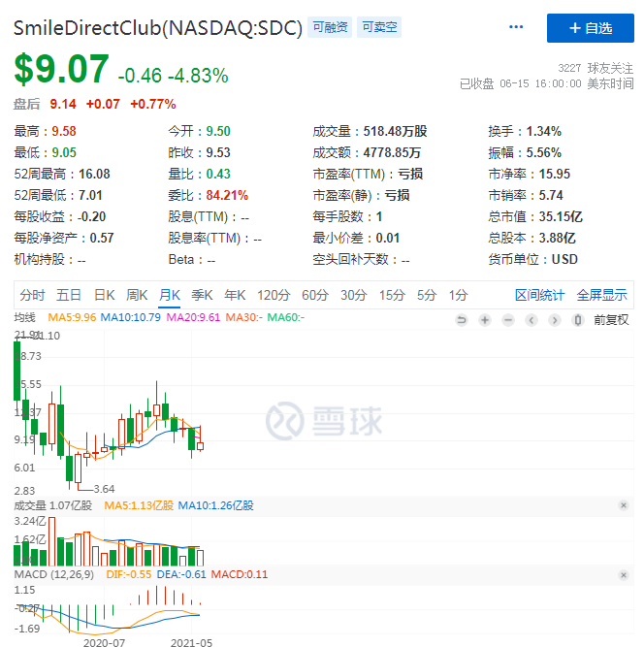The height and width of the screenshot is (647, 644).
Task: Click the 2021-05 date axis label
Action: (191, 642)
